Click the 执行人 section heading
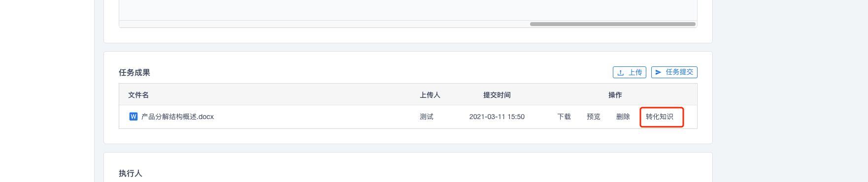Screen dimensions: 868x182 coord(131,173)
